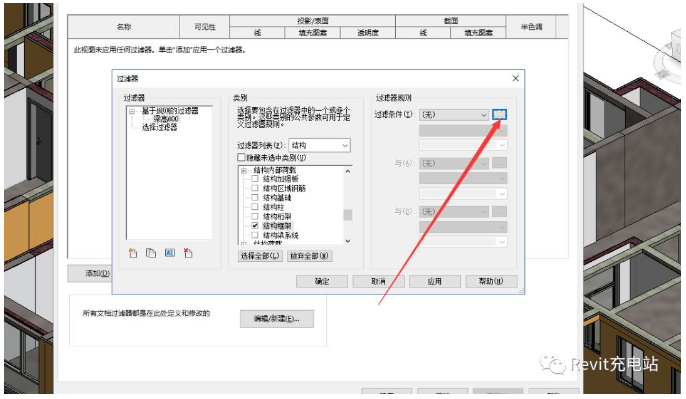Click the 半色调 column header

click(531, 27)
